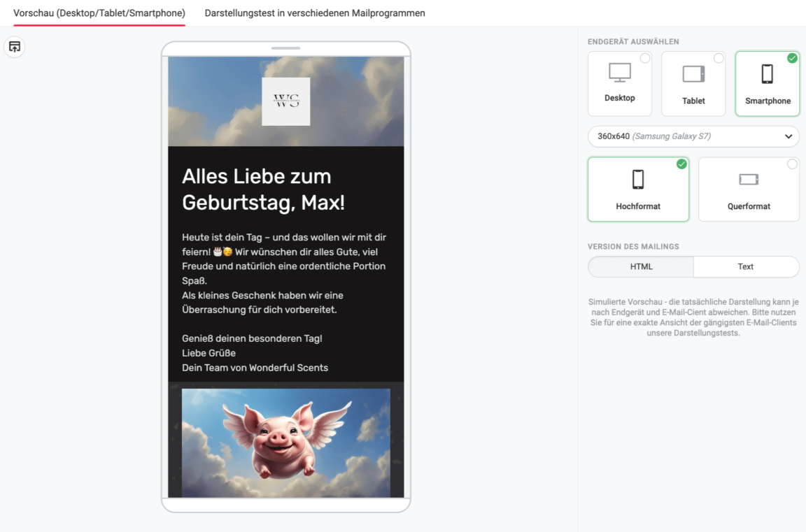
Task: Click the Querformat landscape phone icon
Action: [749, 180]
